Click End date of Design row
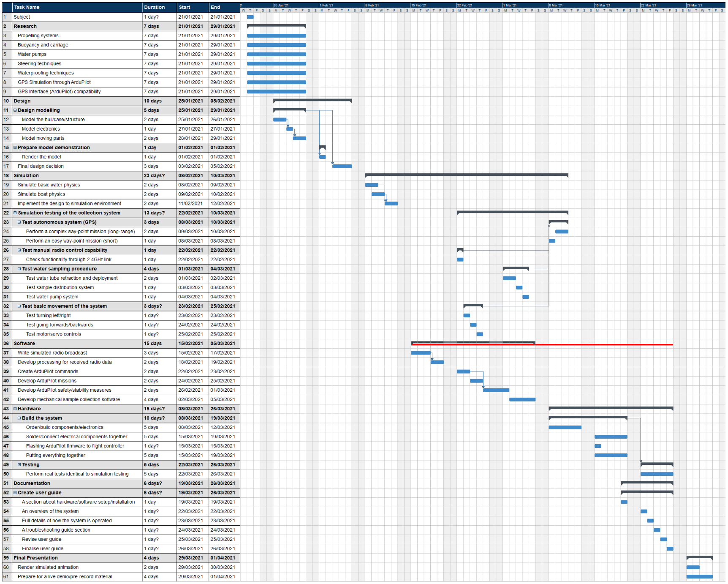 pyautogui.click(x=224, y=101)
